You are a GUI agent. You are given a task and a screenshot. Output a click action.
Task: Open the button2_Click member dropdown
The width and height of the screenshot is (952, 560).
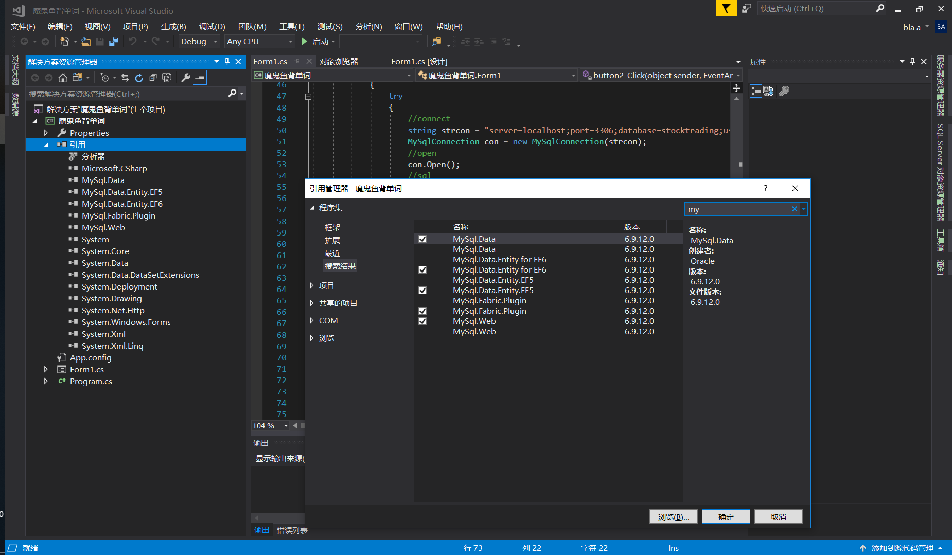click(x=661, y=75)
